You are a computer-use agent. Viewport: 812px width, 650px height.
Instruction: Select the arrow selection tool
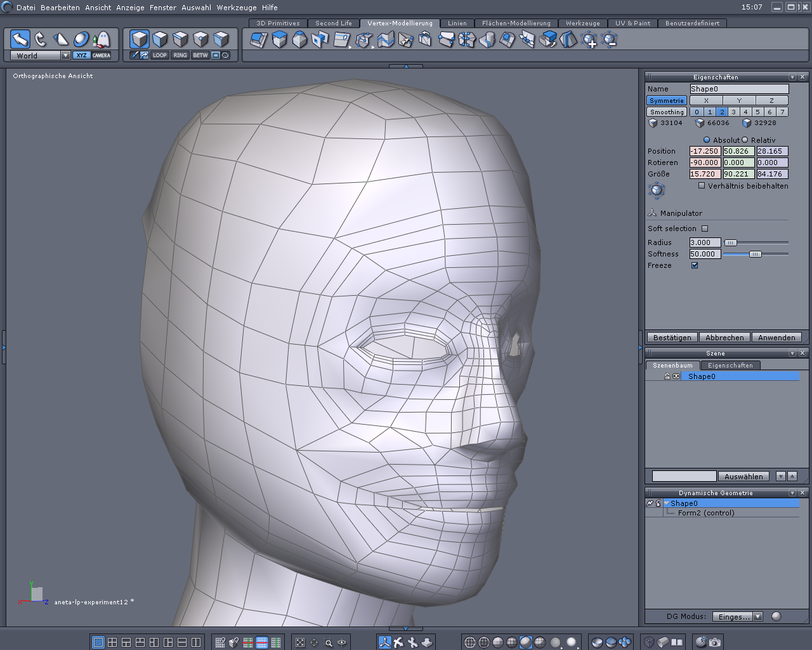coord(20,39)
